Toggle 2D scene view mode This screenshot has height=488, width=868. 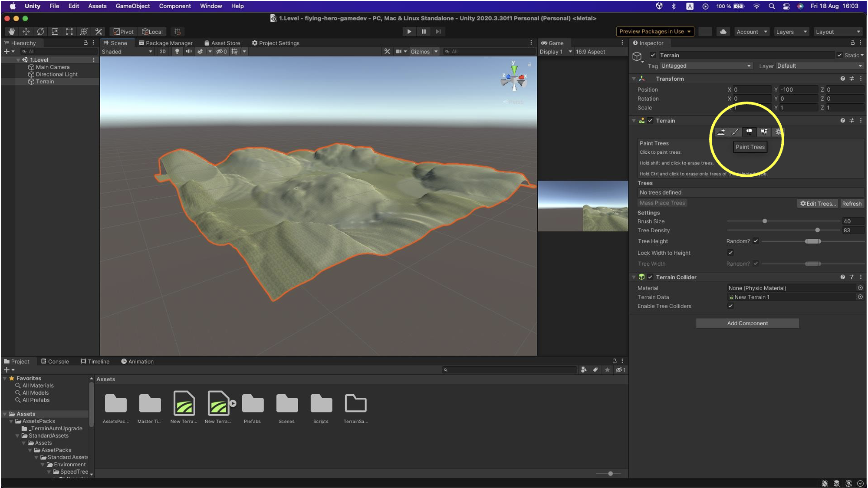click(x=163, y=52)
